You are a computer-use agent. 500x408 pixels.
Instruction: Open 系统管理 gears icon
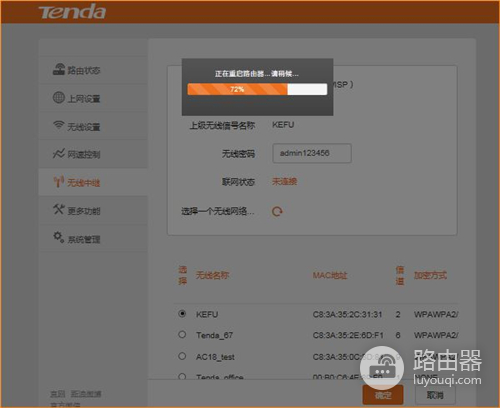pyautogui.click(x=59, y=238)
